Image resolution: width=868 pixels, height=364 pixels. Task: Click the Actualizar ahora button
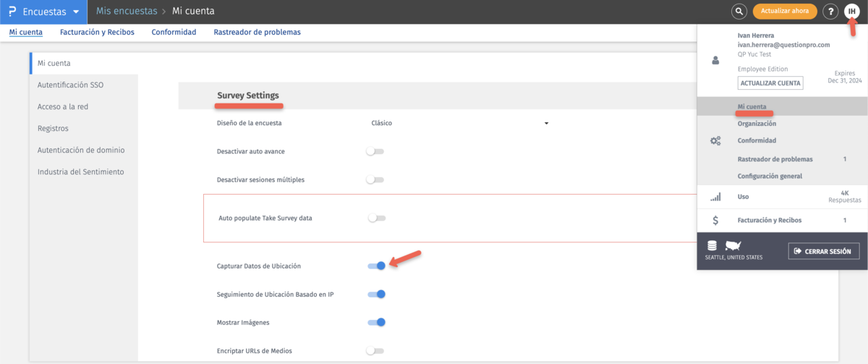785,12
